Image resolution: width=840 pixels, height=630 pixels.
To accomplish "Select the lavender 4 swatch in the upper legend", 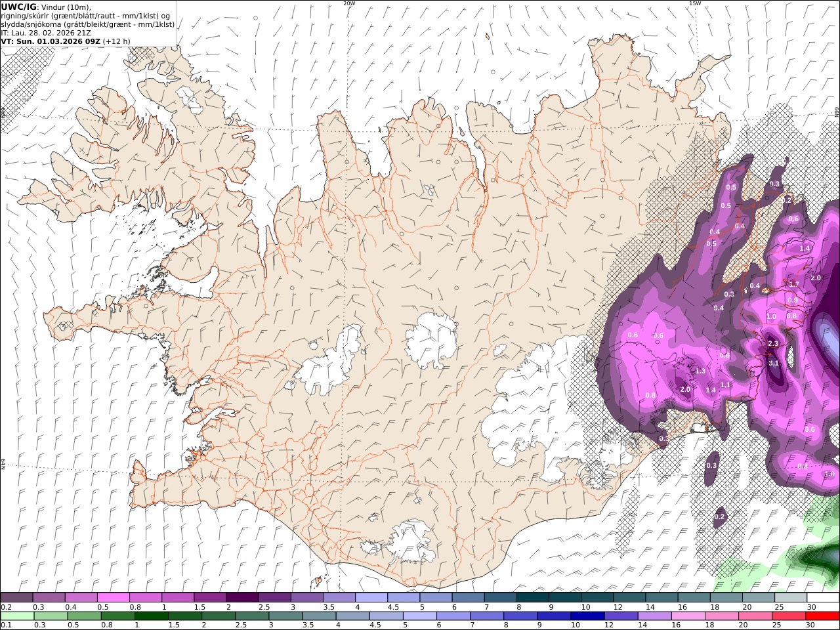I will [371, 598].
